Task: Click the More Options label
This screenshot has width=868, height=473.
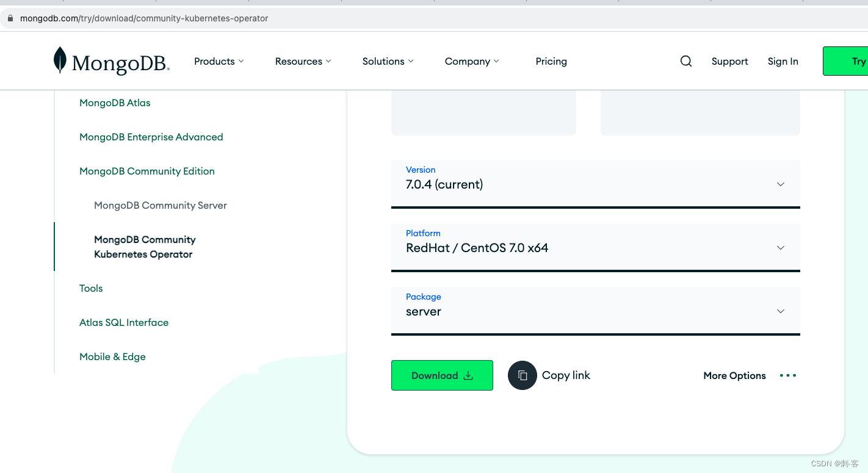Action: pos(734,375)
